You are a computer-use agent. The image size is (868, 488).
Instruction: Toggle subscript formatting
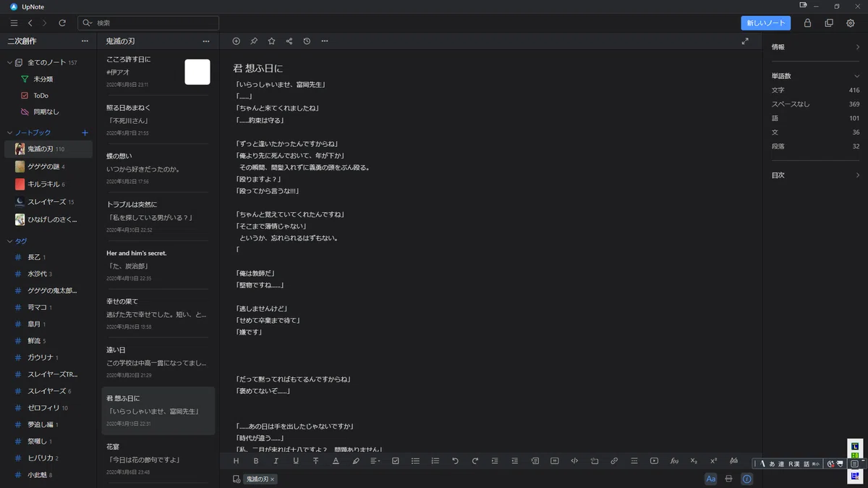[x=694, y=460]
